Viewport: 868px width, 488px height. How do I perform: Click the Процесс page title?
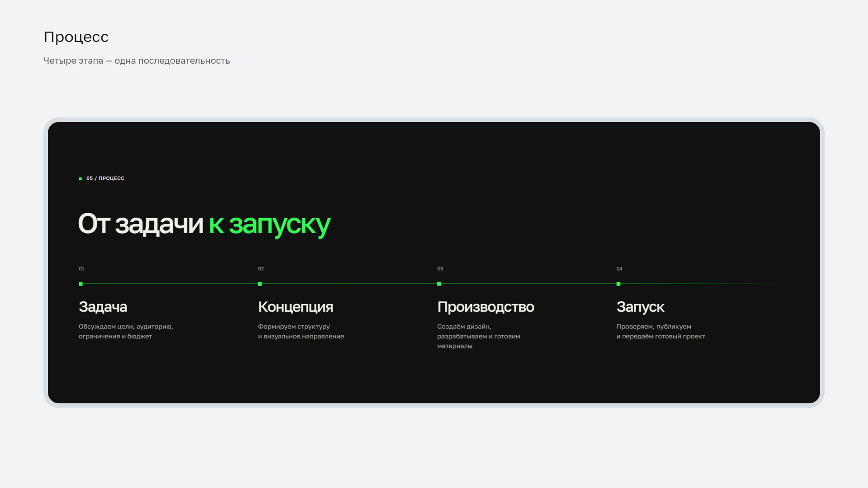pos(76,37)
